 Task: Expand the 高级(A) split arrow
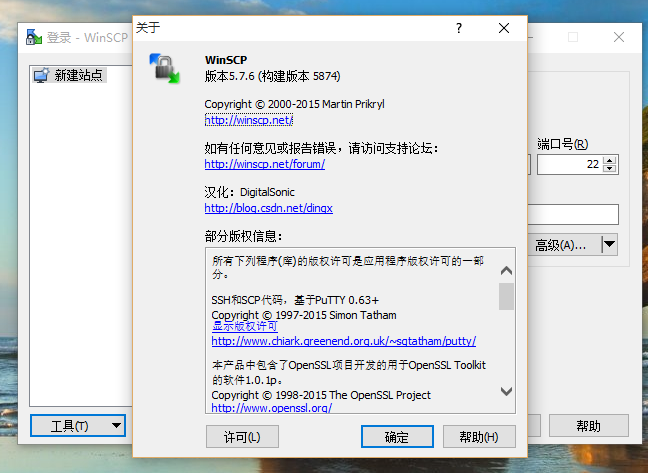tap(609, 244)
